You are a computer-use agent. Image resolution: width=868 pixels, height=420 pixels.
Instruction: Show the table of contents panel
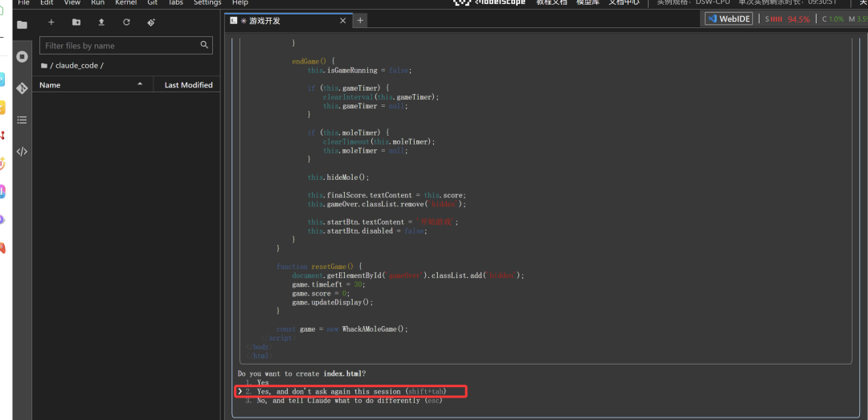tap(22, 120)
